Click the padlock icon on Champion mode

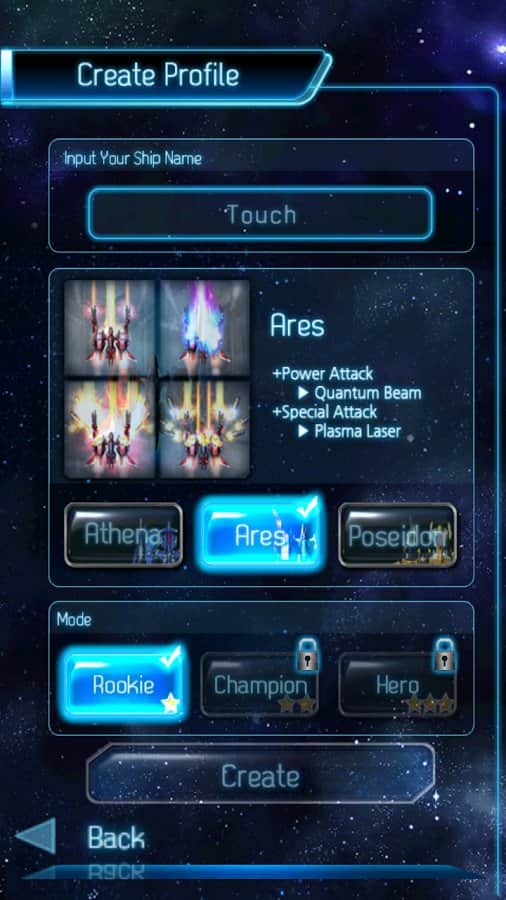click(x=308, y=655)
